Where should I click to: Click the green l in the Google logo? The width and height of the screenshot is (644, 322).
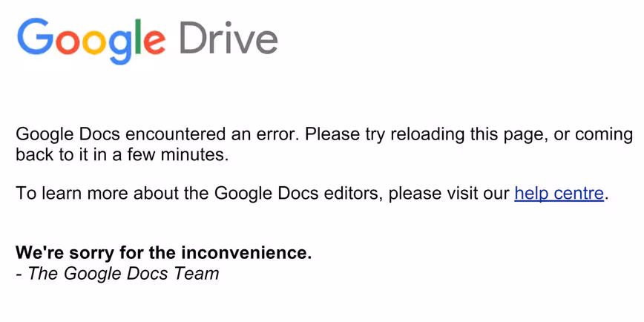[x=138, y=36]
